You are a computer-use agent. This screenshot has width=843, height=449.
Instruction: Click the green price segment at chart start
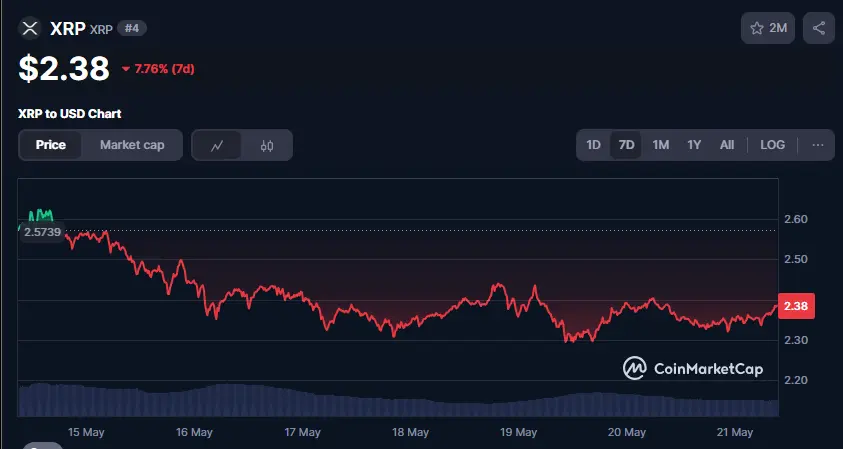pyautogui.click(x=40, y=215)
